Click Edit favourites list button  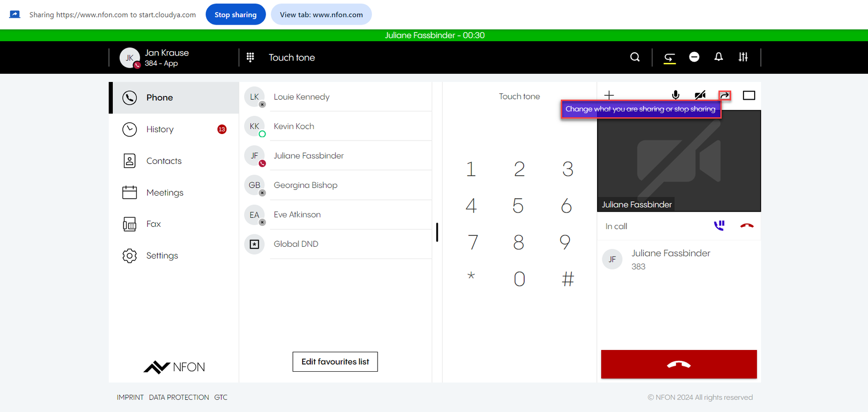(x=335, y=362)
